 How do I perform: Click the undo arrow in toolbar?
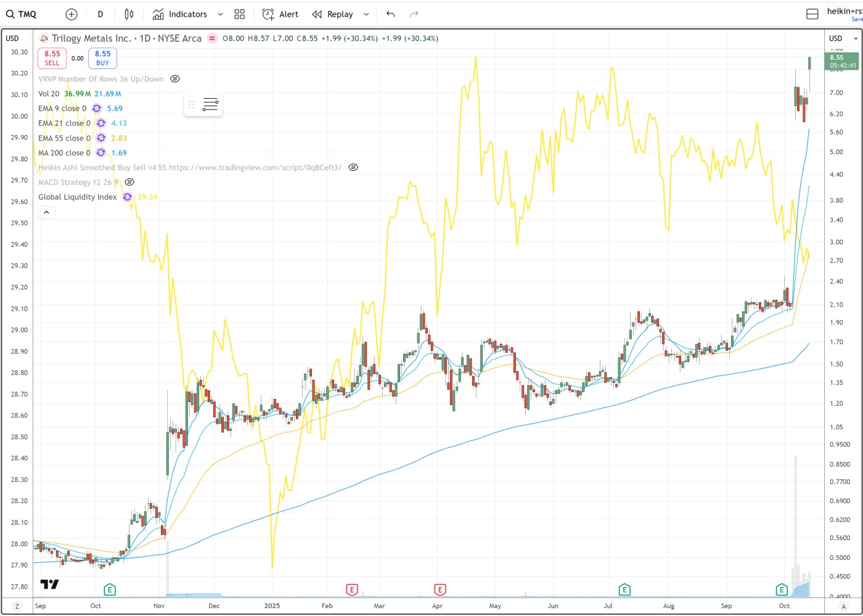point(391,14)
